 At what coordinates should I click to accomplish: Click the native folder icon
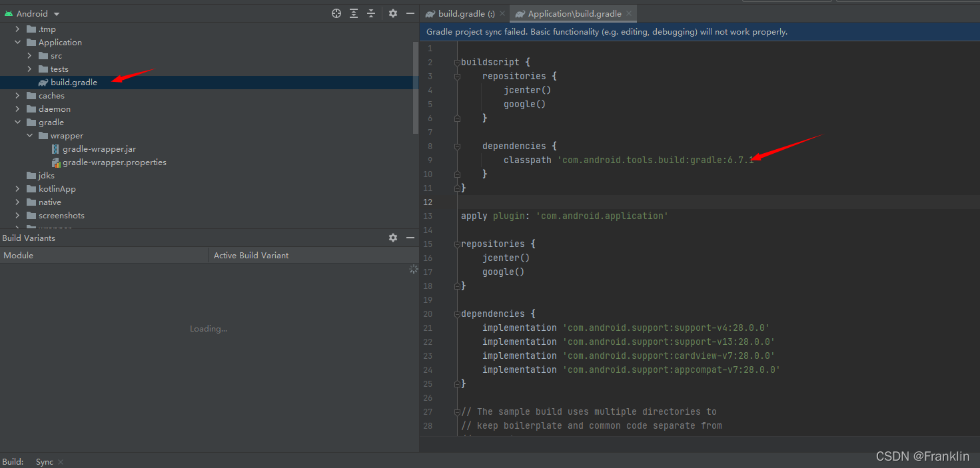coord(31,202)
